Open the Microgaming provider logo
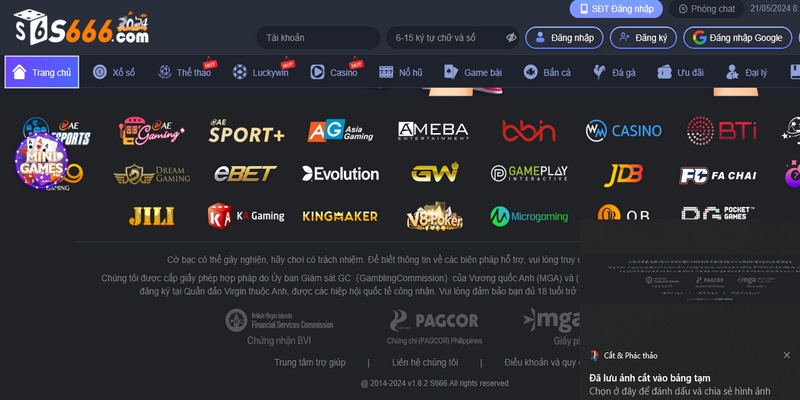 (529, 216)
